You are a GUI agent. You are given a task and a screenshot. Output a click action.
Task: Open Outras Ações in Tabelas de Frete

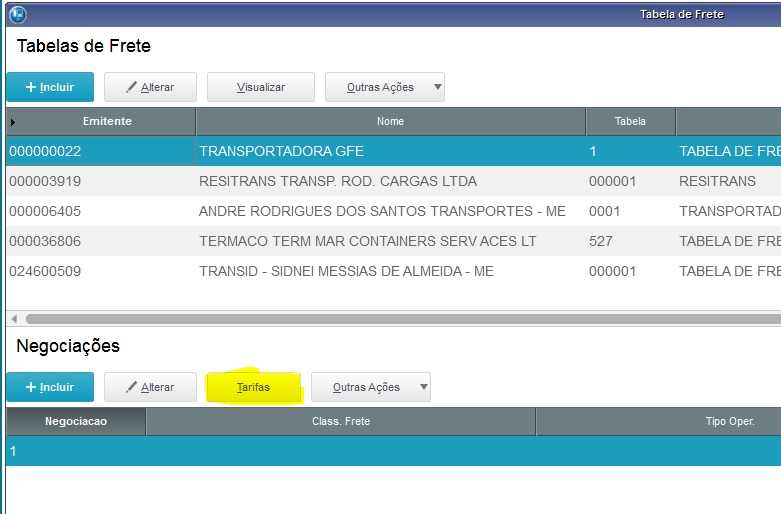coord(385,87)
